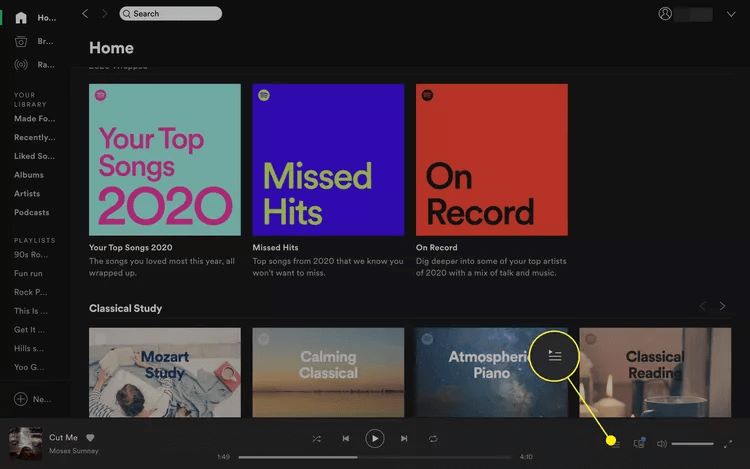Open Albums in library

pyautogui.click(x=29, y=175)
